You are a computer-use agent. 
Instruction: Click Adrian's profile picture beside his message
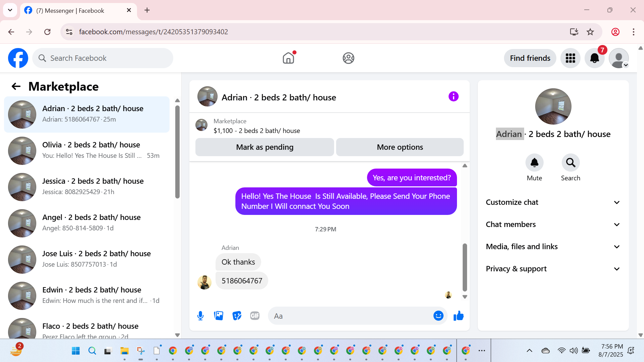[204, 282]
